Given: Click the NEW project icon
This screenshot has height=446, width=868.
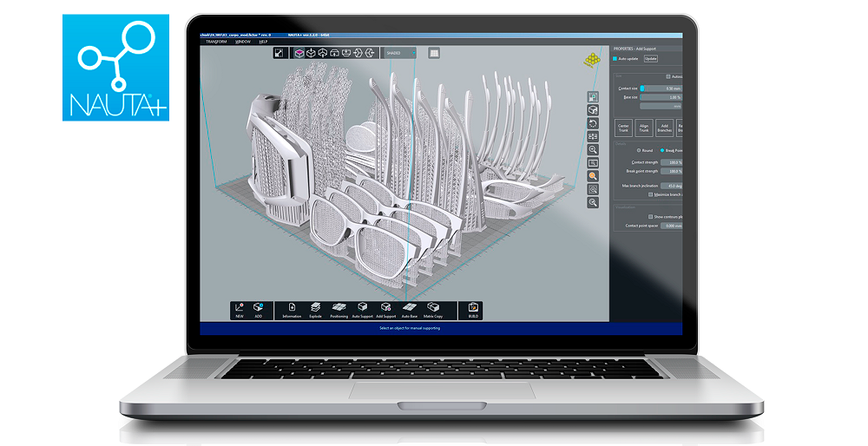Looking at the screenshot, I should pyautogui.click(x=240, y=310).
